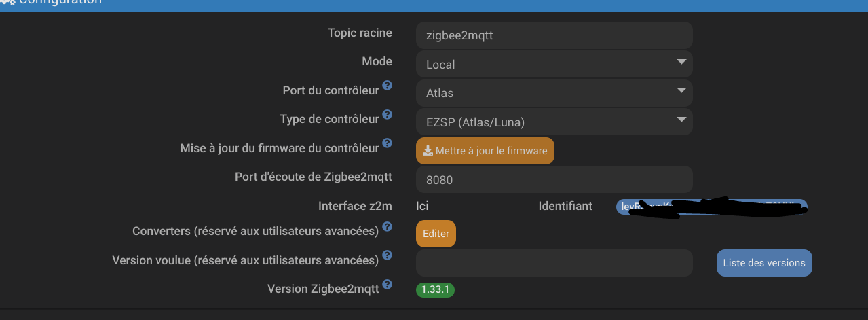Click help icon next to Converters label

pyautogui.click(x=387, y=226)
